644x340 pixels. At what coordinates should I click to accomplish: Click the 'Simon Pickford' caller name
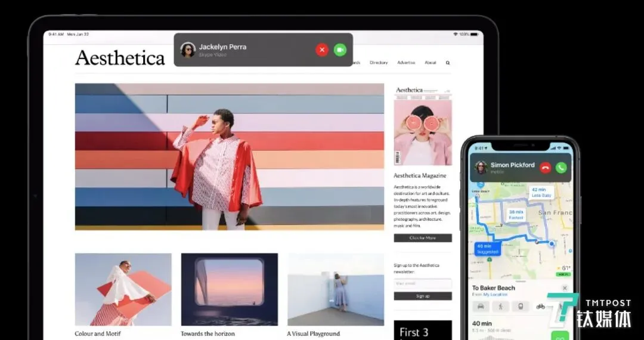(513, 165)
